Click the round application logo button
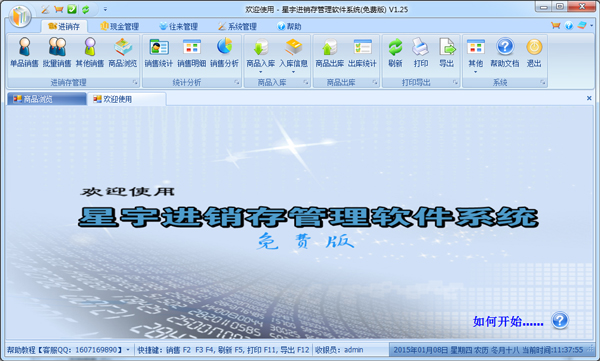600x361 pixels. click(x=20, y=16)
